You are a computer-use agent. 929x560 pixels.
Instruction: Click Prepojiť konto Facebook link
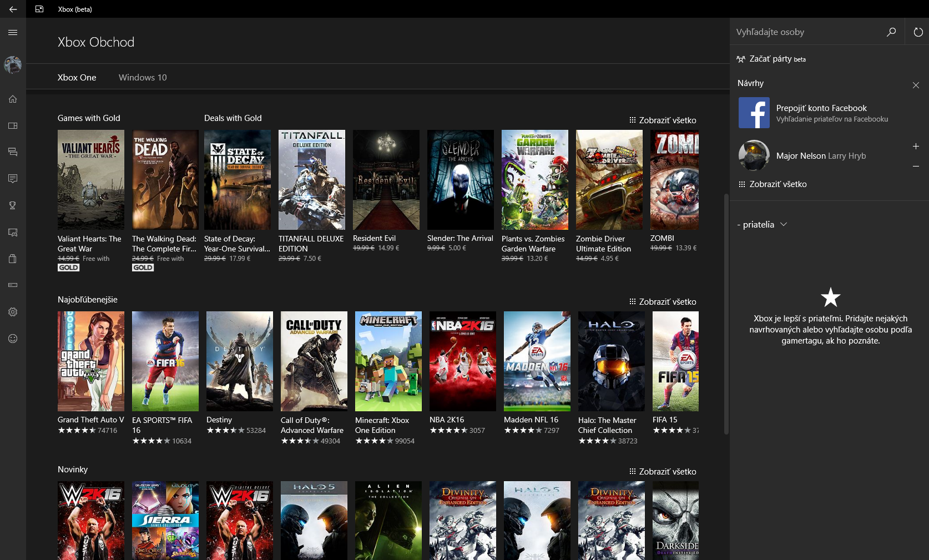(821, 108)
